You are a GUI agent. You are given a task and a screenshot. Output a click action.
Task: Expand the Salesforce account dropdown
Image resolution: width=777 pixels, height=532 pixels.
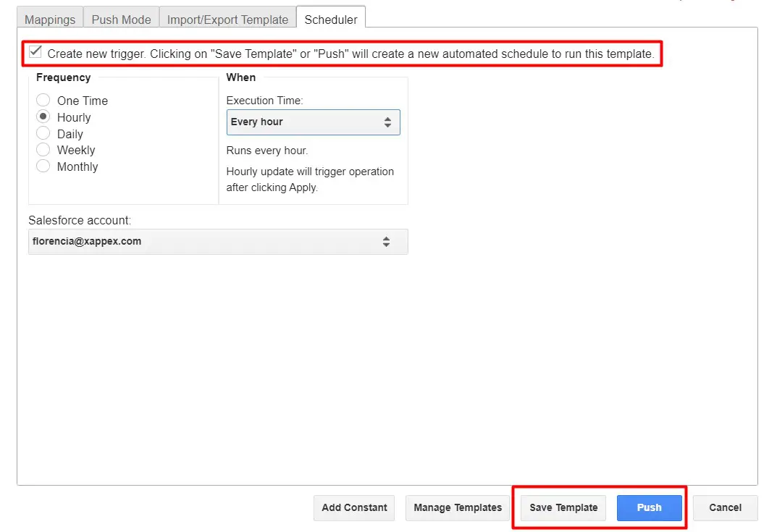pyautogui.click(x=217, y=242)
